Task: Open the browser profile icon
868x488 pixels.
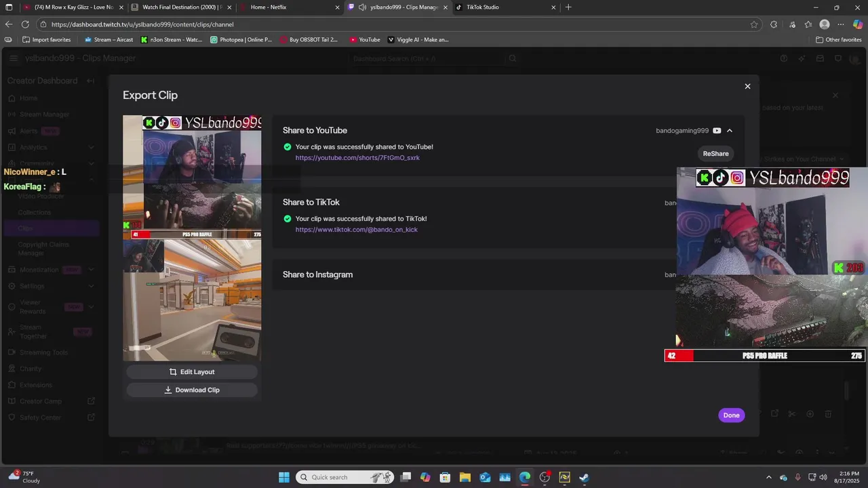Action: (825, 24)
